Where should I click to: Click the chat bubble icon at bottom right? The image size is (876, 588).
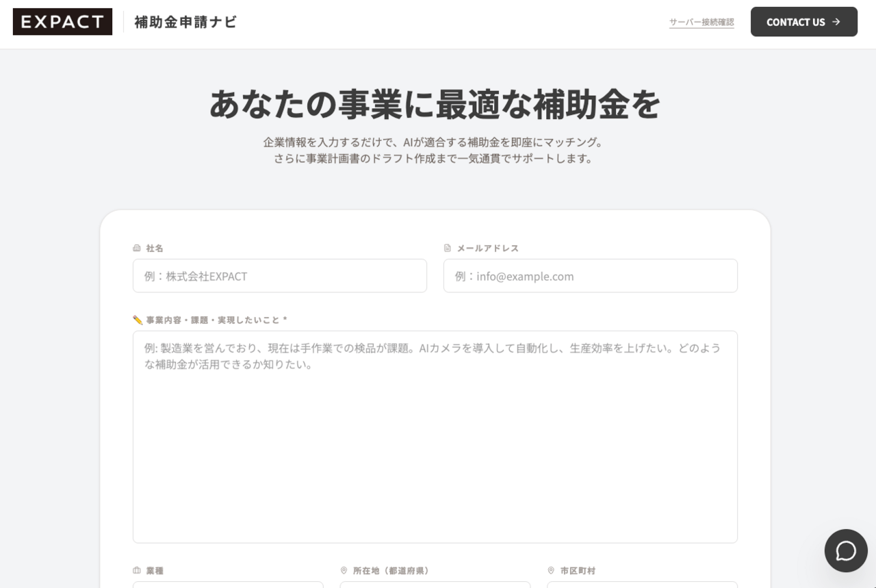click(846, 550)
